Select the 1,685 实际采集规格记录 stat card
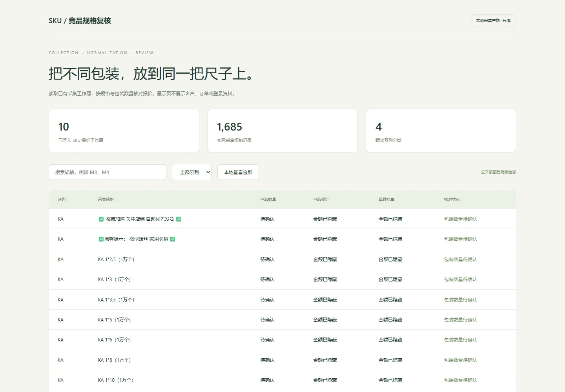Screen dimensions: 565x392 tap(282, 131)
